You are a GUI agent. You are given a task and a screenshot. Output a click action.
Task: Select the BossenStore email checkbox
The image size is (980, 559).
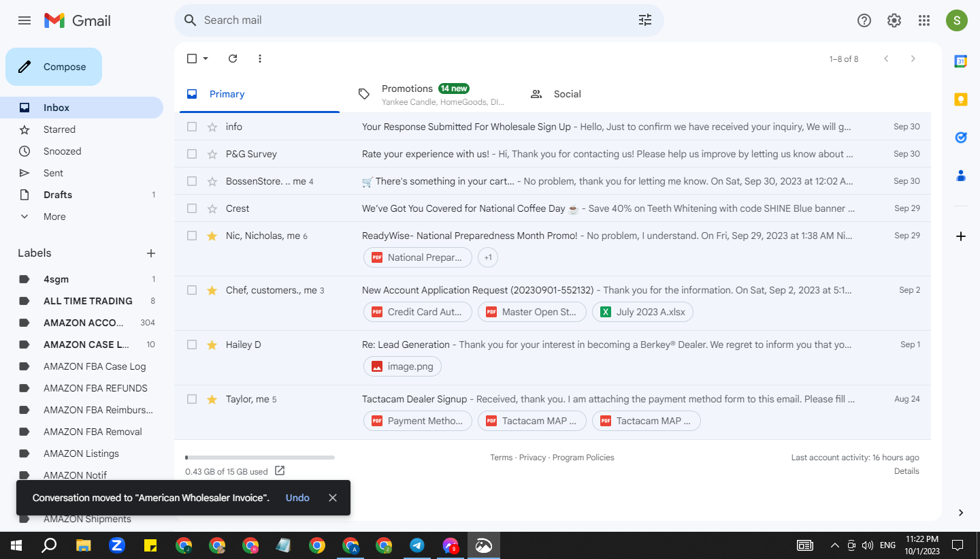point(192,181)
